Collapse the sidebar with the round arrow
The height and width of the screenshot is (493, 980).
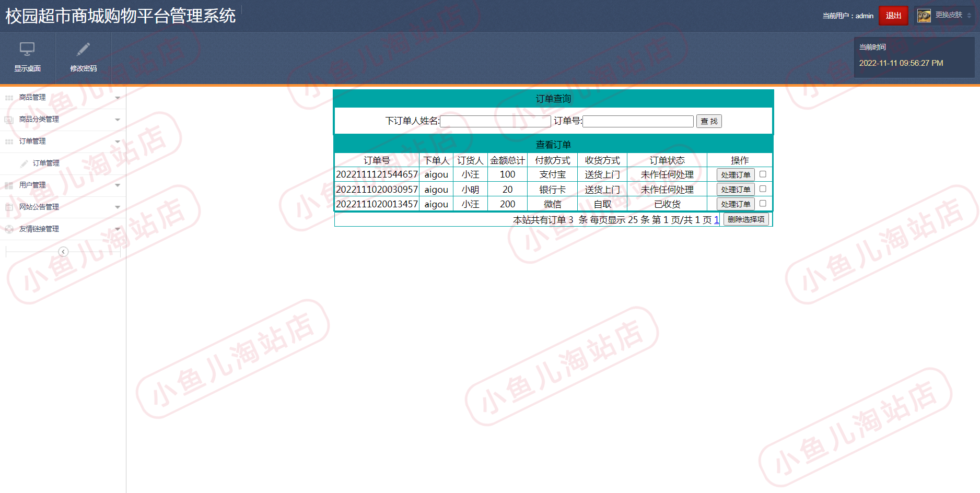[63, 252]
